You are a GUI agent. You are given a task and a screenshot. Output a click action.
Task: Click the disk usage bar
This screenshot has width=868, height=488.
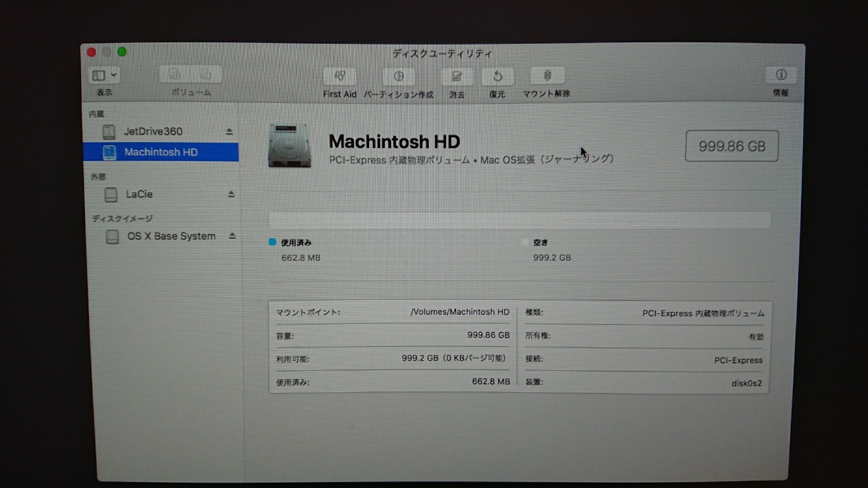click(x=520, y=220)
